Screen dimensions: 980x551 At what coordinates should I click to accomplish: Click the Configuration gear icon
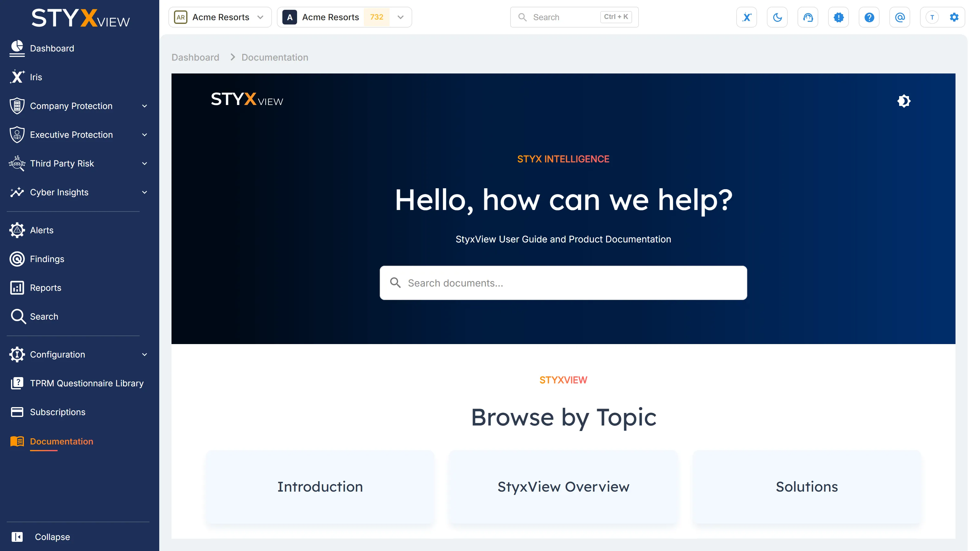tap(17, 354)
